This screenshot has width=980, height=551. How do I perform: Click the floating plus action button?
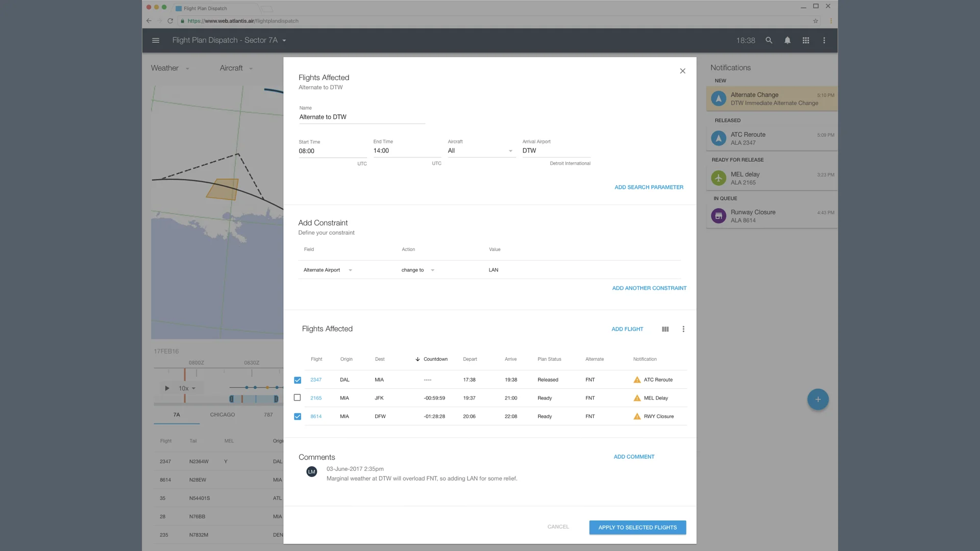pyautogui.click(x=818, y=399)
